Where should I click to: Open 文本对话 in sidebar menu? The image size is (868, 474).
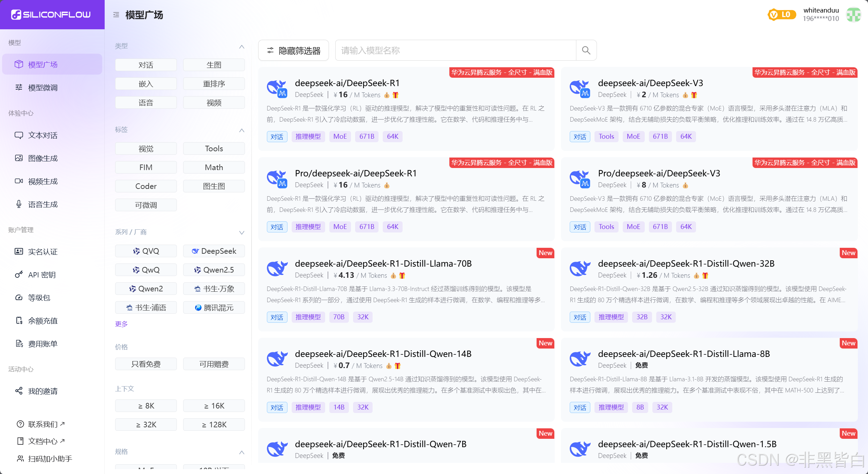click(x=43, y=135)
